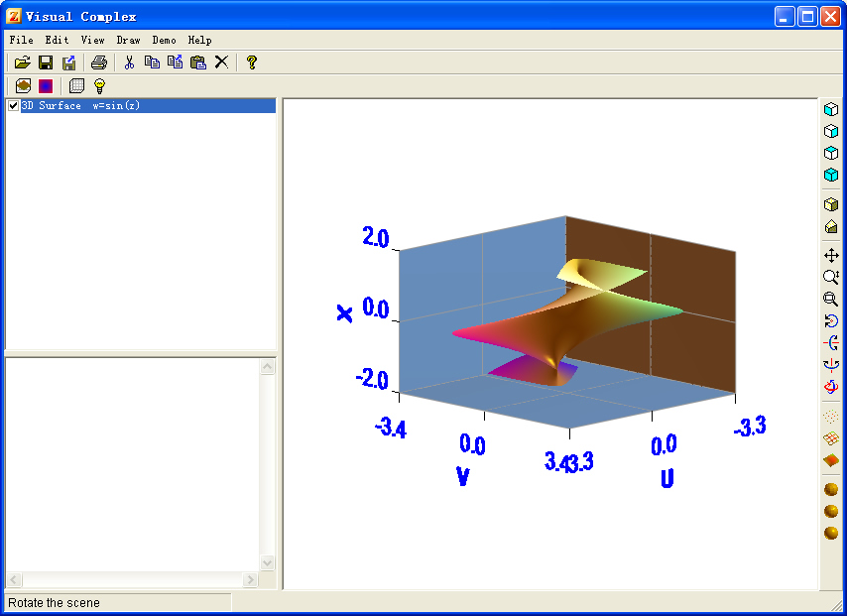847x616 pixels.
Task: Click the mesh texture icon on right sidebar
Action: coord(833,439)
